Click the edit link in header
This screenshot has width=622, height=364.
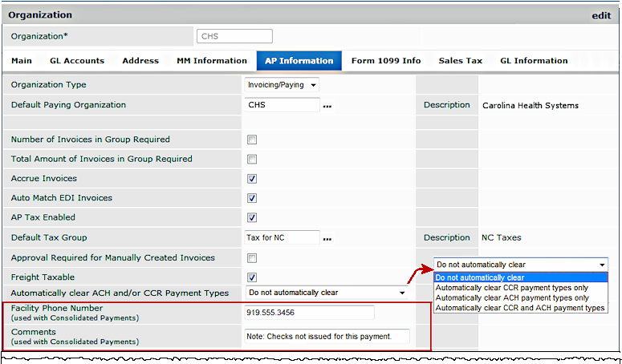tap(601, 15)
